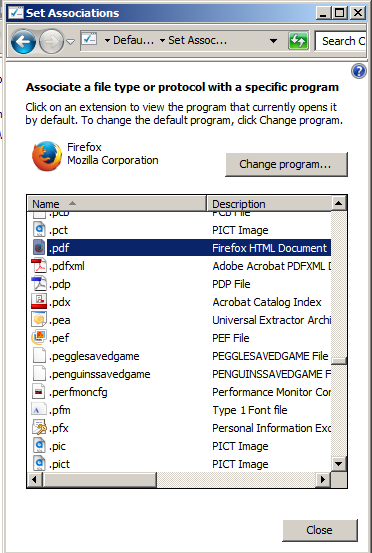The width and height of the screenshot is (372, 553).
Task: Select the .pdp extension name
Action: click(60, 284)
